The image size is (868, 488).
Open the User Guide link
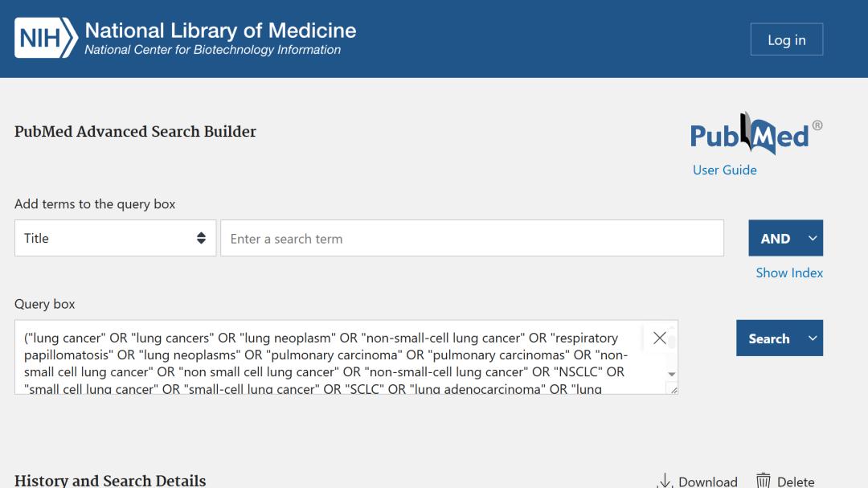coord(723,170)
